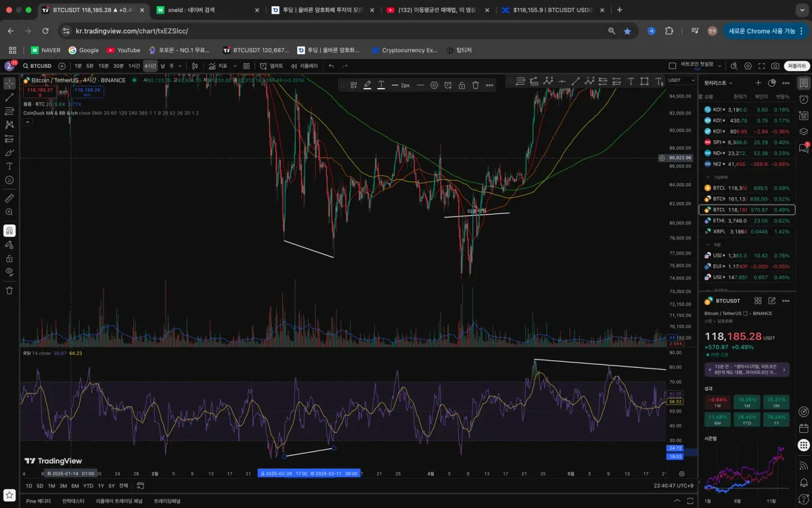Click the 퍼블리쉬 publish button

797,66
